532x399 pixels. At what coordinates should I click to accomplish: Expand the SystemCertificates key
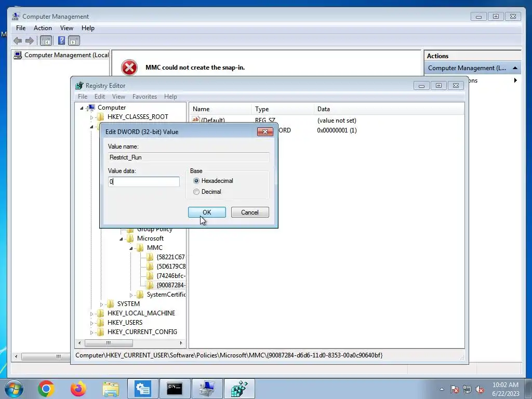pyautogui.click(x=131, y=295)
